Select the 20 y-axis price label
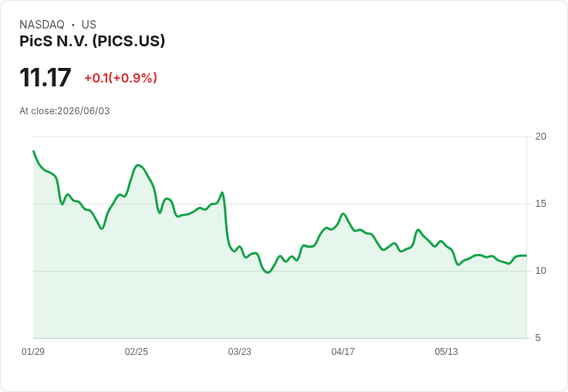 [540, 137]
